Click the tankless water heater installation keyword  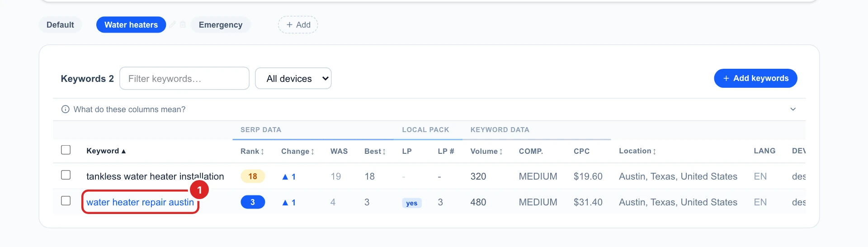tap(155, 176)
